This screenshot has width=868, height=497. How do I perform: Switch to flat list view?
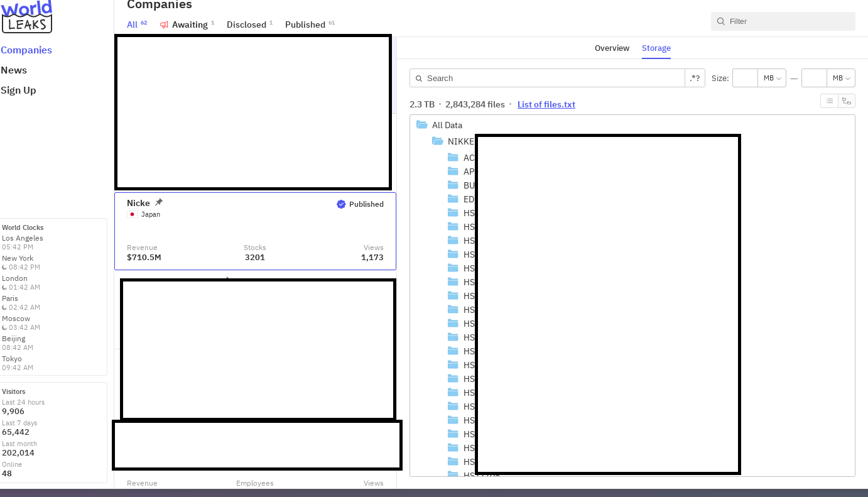tap(829, 101)
